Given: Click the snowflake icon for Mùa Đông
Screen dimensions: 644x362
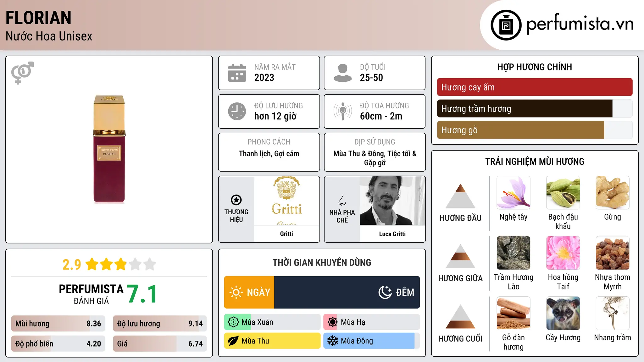Looking at the screenshot, I should coord(332,341).
